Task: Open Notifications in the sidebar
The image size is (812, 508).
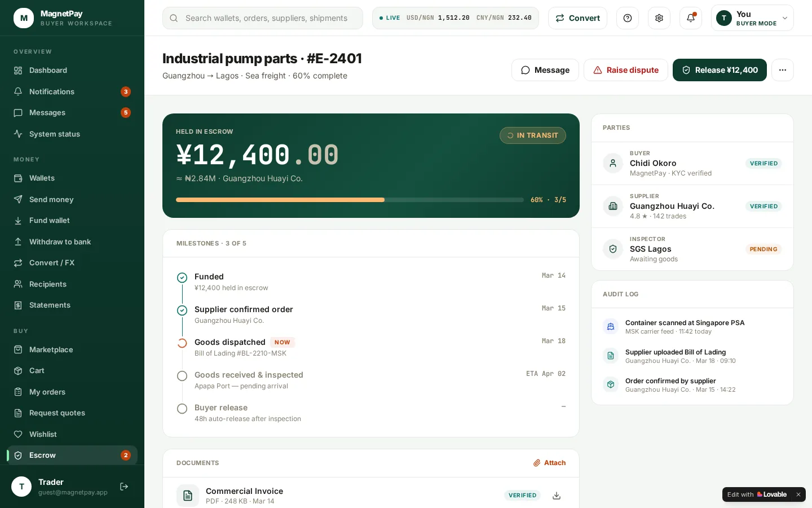Action: (72, 91)
